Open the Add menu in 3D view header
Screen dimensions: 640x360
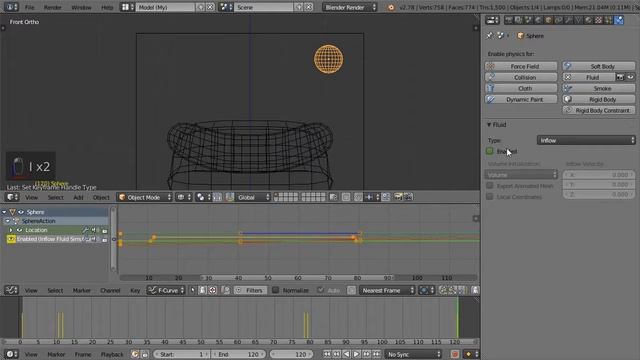[78, 197]
